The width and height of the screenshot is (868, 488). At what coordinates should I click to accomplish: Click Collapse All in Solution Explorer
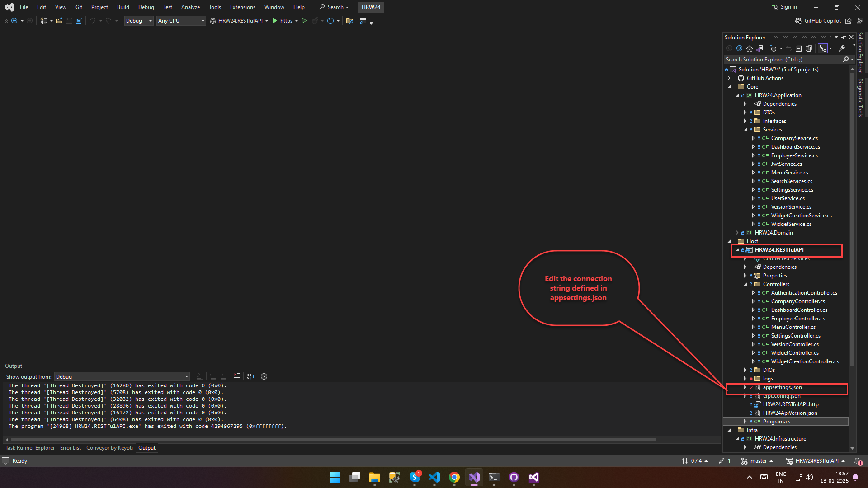click(x=799, y=48)
